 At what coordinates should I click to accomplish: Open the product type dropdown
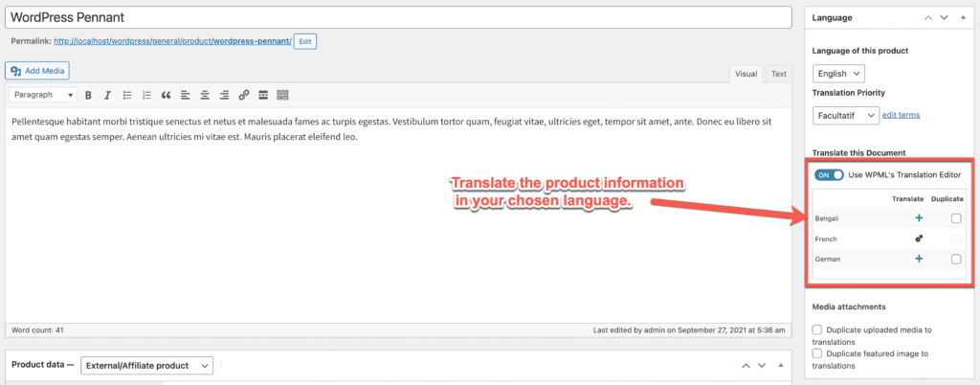(146, 365)
